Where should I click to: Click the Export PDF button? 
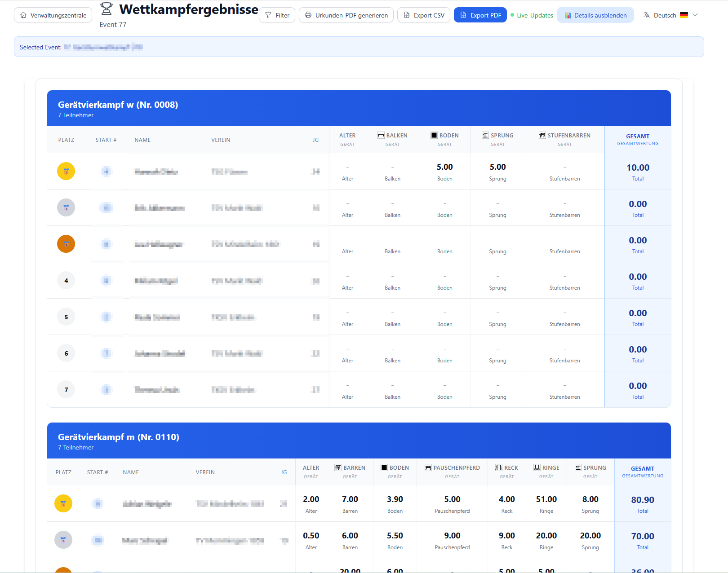pos(480,15)
